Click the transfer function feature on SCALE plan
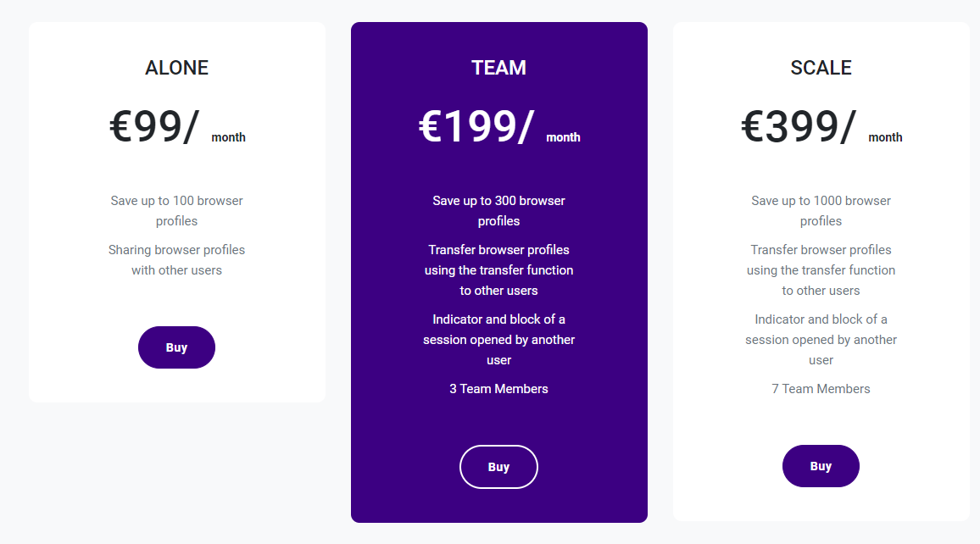The image size is (980, 544). click(821, 269)
